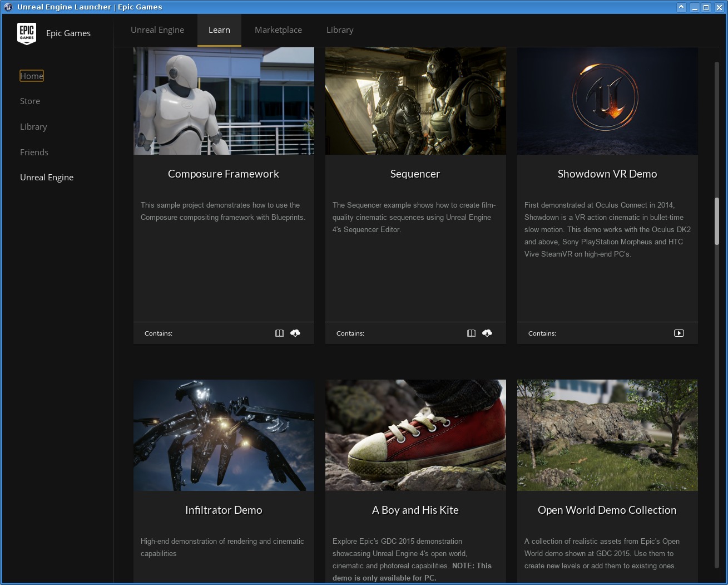Click the Open World Demo Collection title
The width and height of the screenshot is (728, 585).
tap(607, 510)
